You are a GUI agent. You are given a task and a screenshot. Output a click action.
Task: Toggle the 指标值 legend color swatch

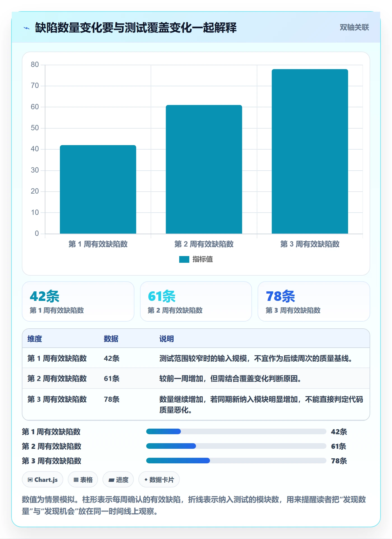coord(184,259)
